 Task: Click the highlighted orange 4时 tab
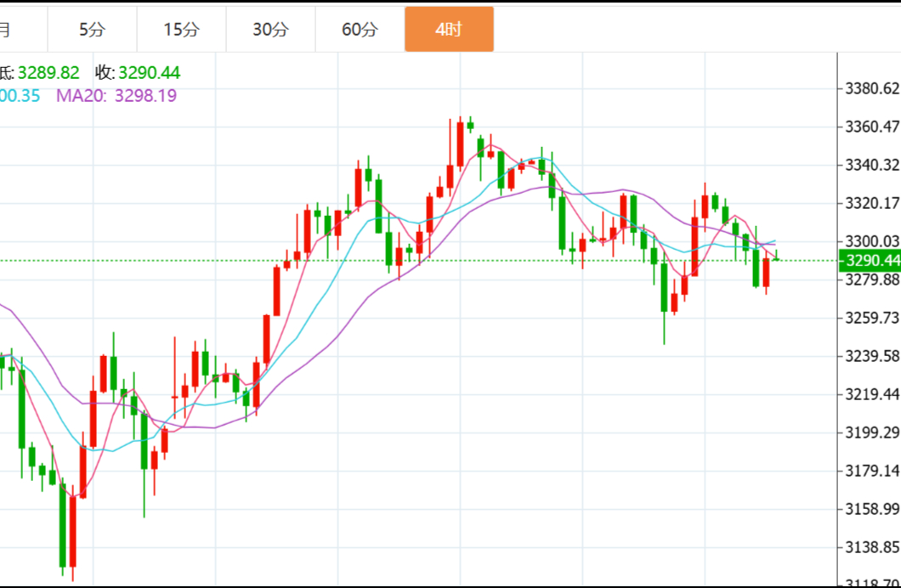click(x=449, y=30)
